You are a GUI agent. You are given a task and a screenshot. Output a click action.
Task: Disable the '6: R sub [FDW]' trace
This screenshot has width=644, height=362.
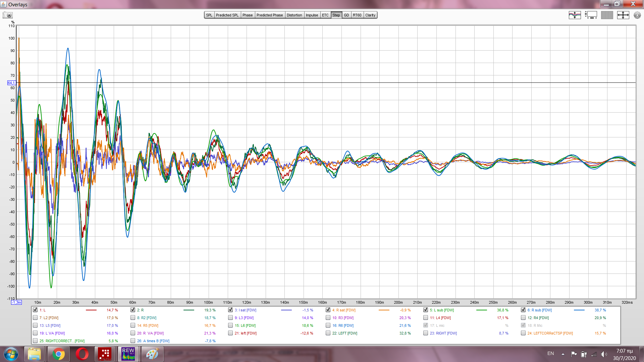[523, 310]
